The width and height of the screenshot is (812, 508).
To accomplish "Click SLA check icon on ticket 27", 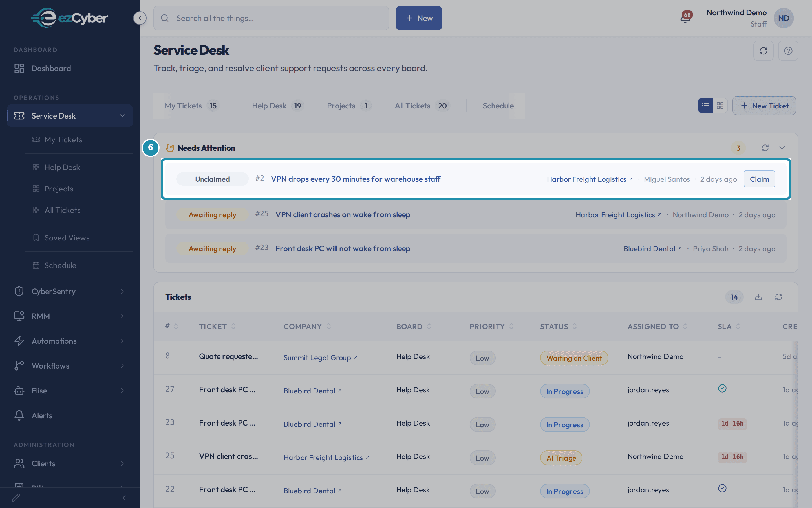I will (x=722, y=389).
